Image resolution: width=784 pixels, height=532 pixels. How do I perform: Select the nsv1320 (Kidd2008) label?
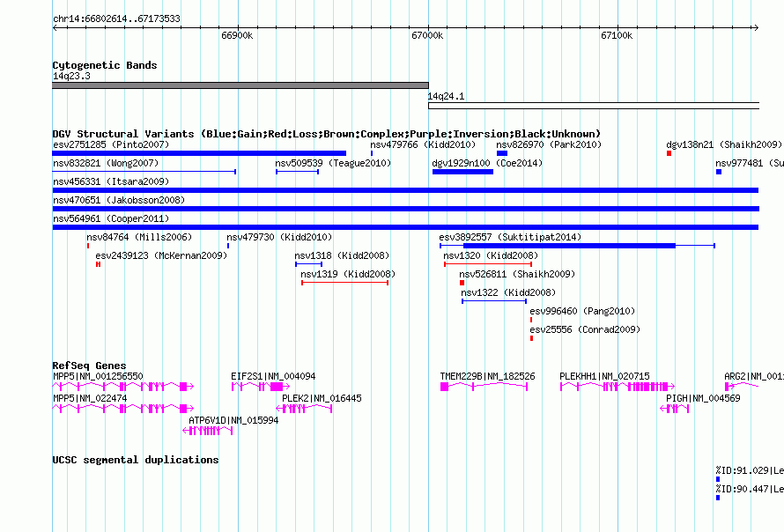click(x=491, y=255)
